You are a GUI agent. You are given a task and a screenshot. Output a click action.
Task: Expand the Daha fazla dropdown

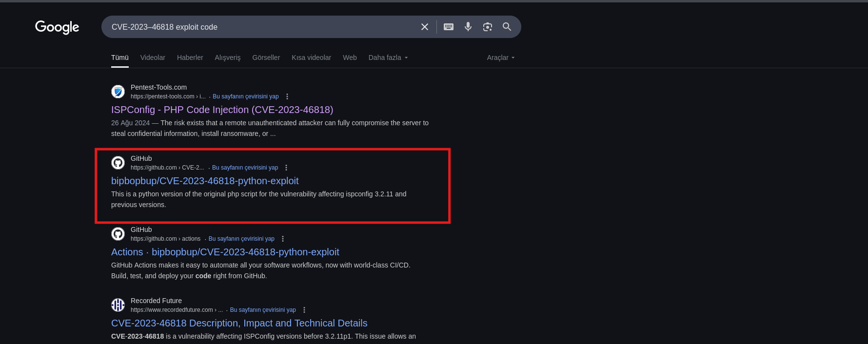pos(388,57)
